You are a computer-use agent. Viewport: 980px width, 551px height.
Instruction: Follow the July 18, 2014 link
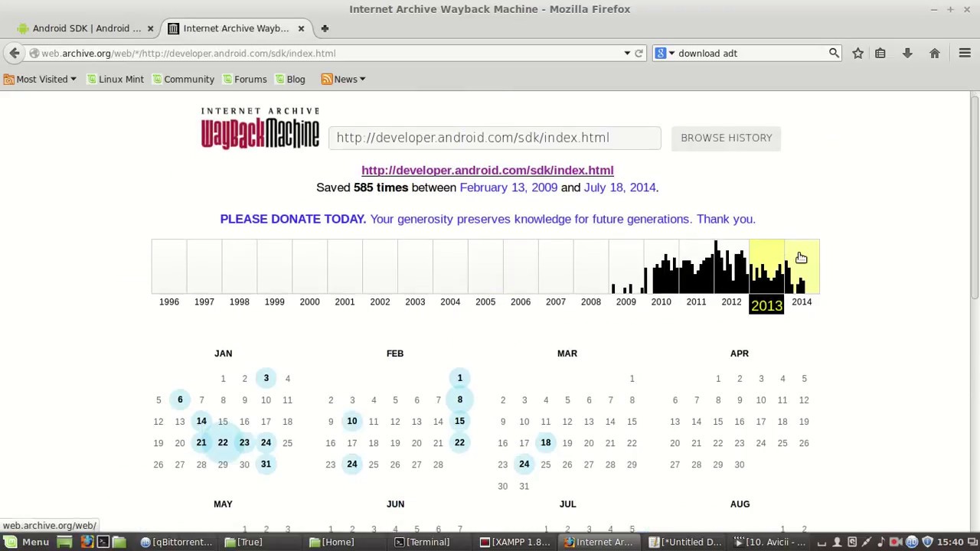tap(619, 187)
